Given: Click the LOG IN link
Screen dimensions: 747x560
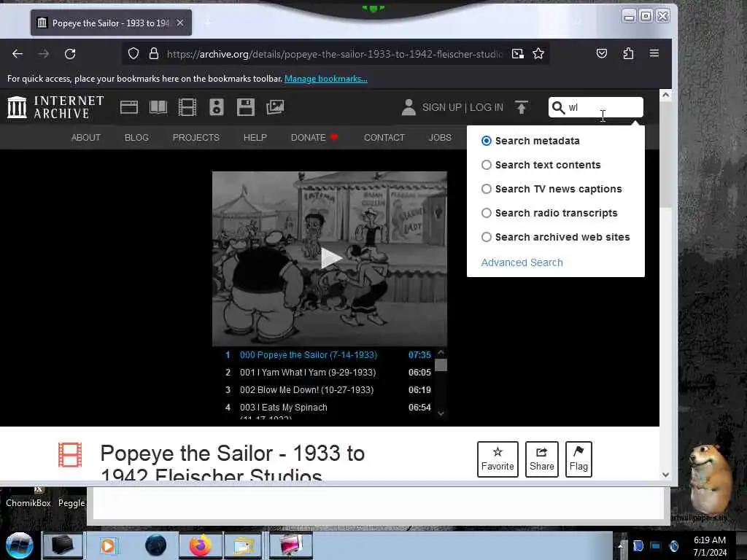Looking at the screenshot, I should (487, 108).
